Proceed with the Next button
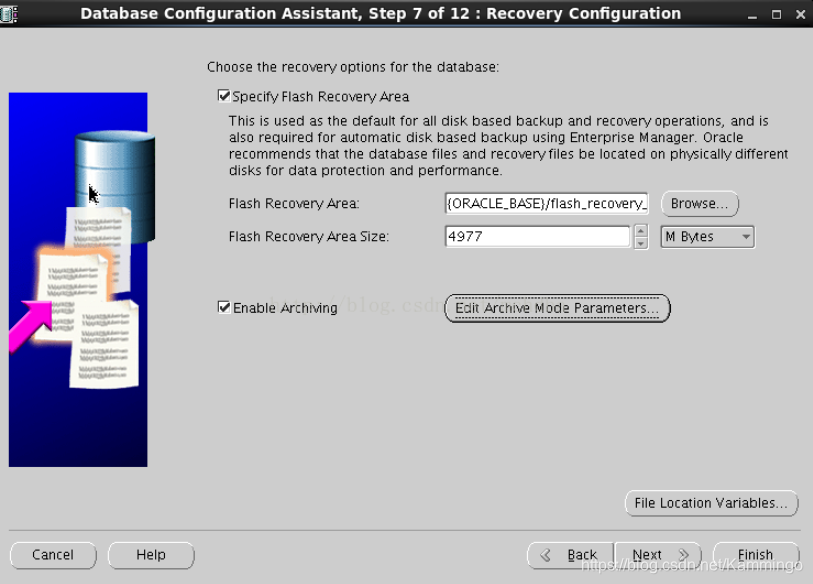The image size is (813, 584). [658, 555]
